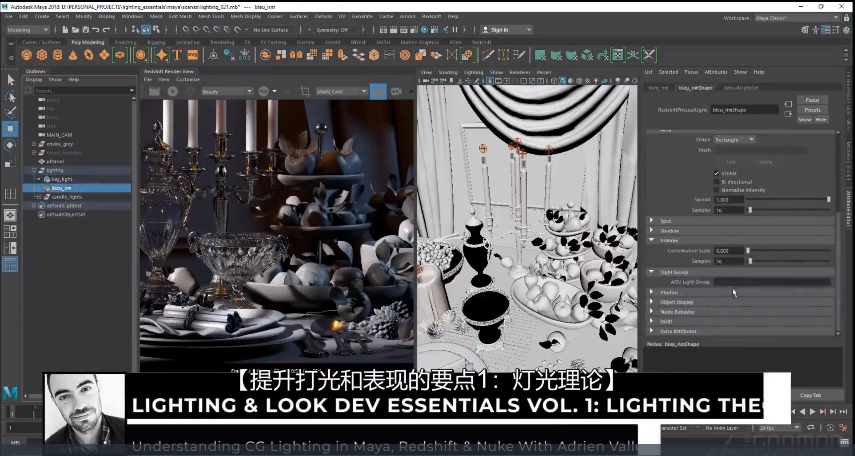Select candle_lights in the Outliner
The image size is (855, 456).
[67, 196]
